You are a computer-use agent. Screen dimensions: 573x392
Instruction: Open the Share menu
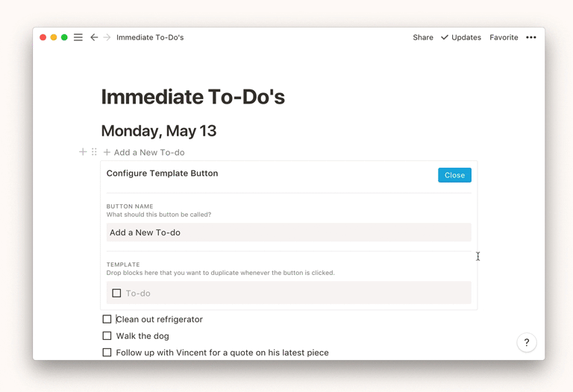point(423,37)
